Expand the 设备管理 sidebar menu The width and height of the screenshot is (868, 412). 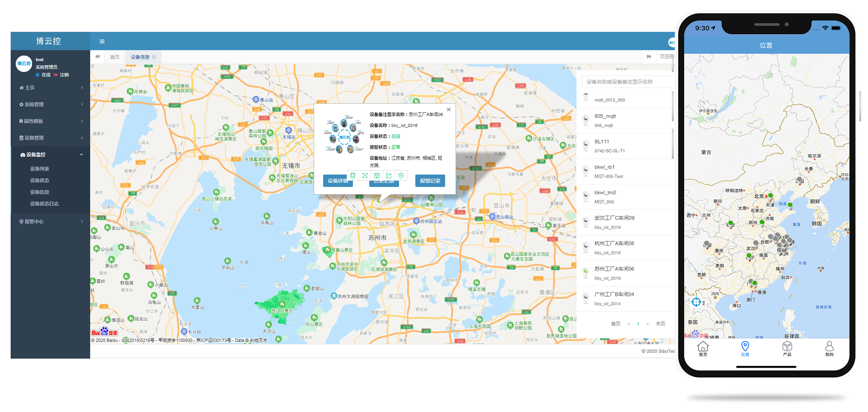[x=50, y=138]
